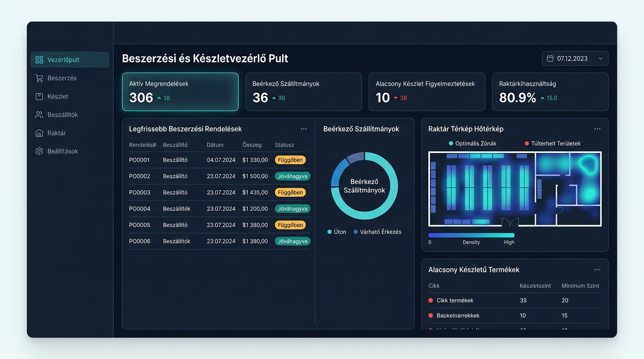The width and height of the screenshot is (644, 359).
Task: Click the red dot beside Bapkelnárrekkek
Action: tap(431, 316)
